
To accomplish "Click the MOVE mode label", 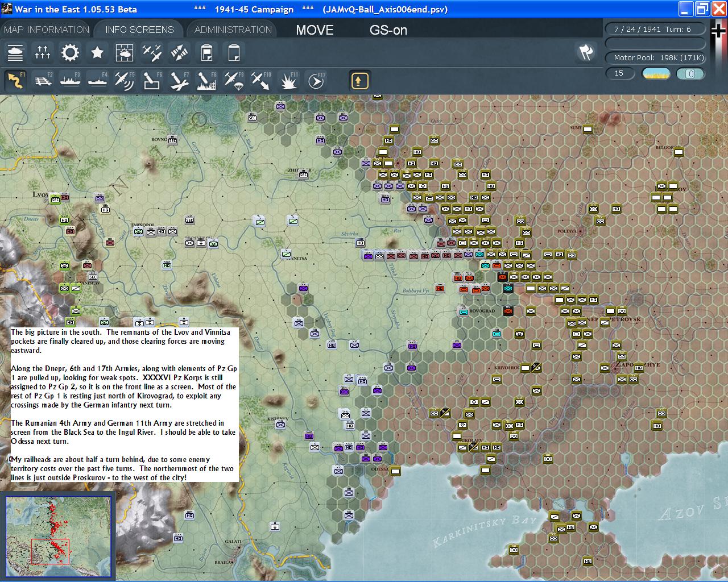I will 315,30.
